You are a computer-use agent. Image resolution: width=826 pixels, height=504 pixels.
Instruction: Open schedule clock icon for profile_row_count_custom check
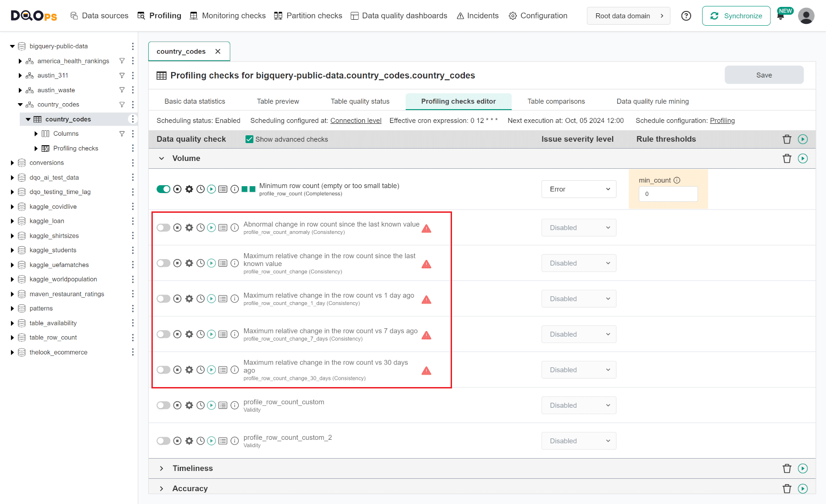pyautogui.click(x=201, y=405)
